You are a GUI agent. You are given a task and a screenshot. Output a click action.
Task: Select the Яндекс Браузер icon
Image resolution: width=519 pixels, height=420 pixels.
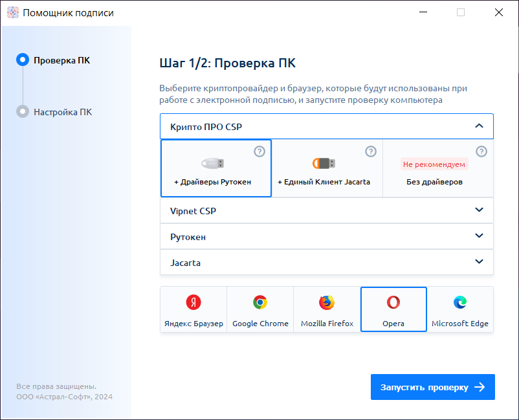click(193, 302)
